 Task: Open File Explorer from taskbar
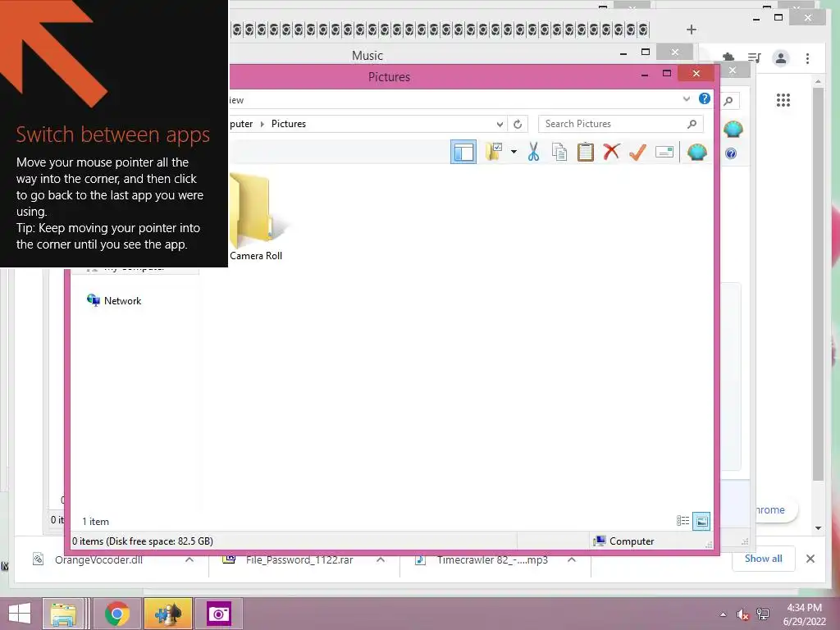pyautogui.click(x=63, y=614)
